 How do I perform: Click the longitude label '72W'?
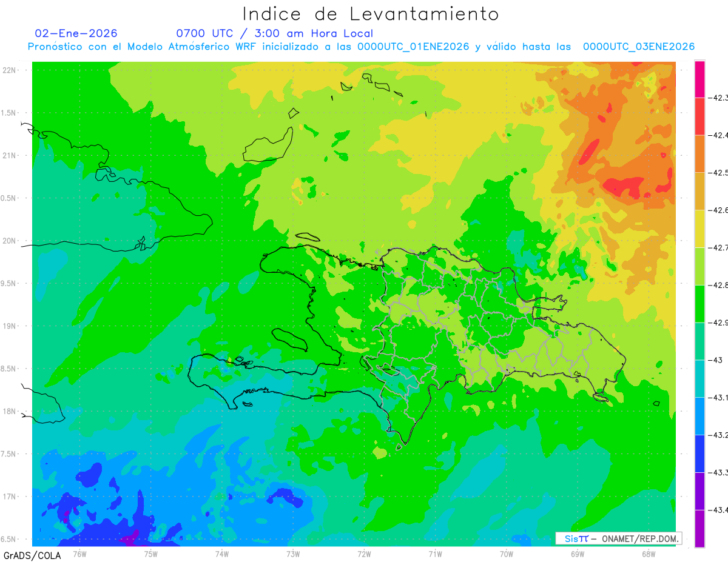[x=364, y=554]
